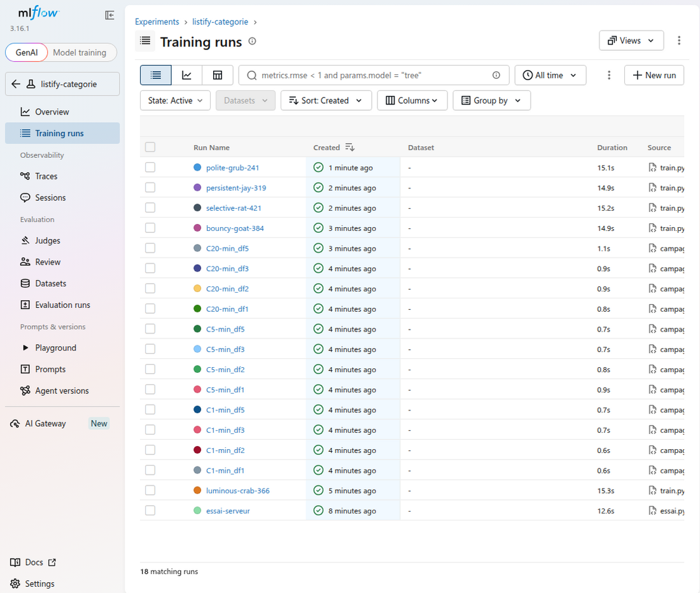
Task: Check the persistent-jay-319 run checkbox
Action: [150, 188]
